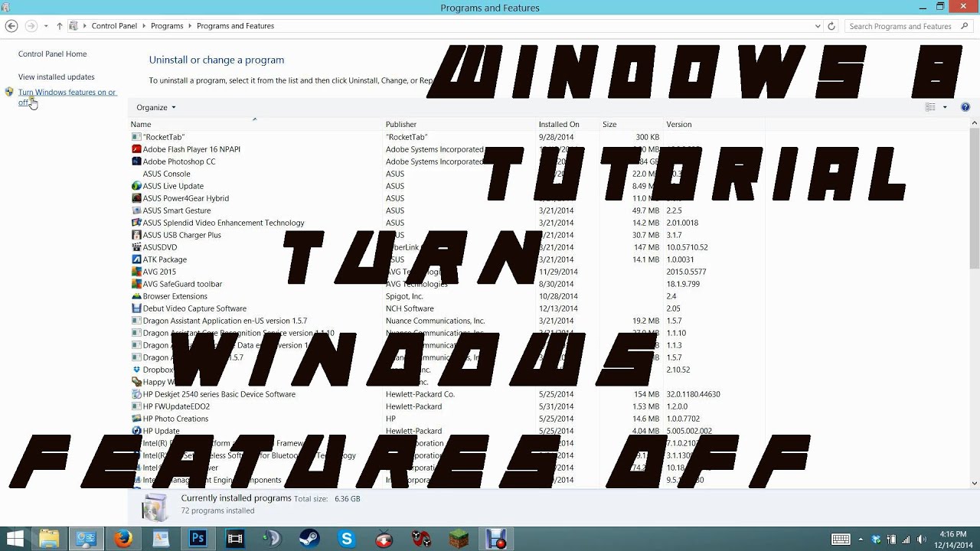980x551 pixels.
Task: Open the Organize menu
Action: (156, 107)
